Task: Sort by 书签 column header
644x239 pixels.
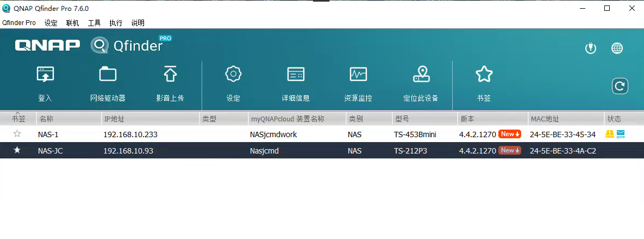Action: (x=18, y=119)
